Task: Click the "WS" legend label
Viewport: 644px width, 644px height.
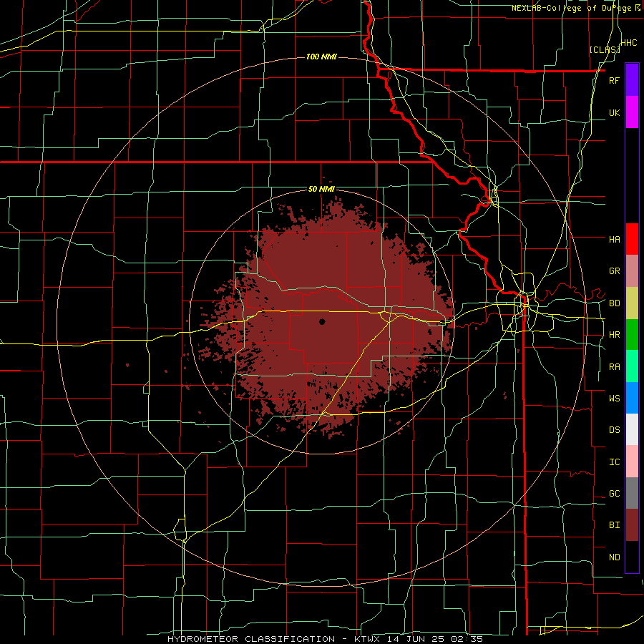Action: click(614, 398)
